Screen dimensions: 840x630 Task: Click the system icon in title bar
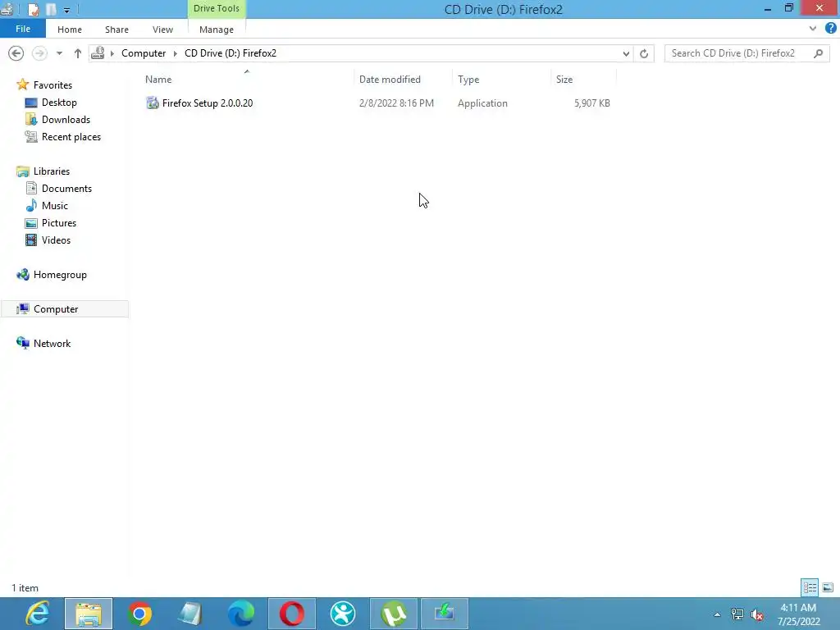(7, 9)
